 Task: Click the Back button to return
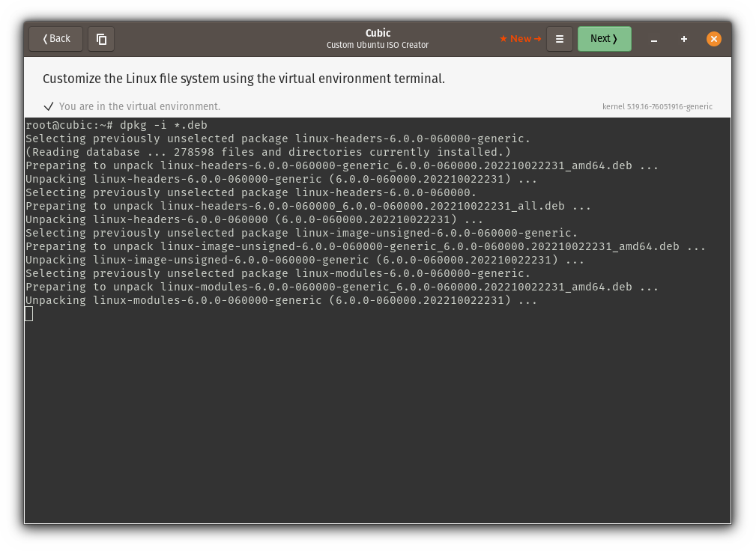coord(55,38)
